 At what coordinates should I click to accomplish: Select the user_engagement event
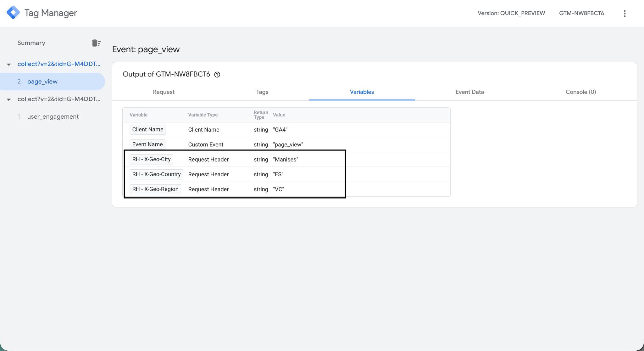(53, 116)
